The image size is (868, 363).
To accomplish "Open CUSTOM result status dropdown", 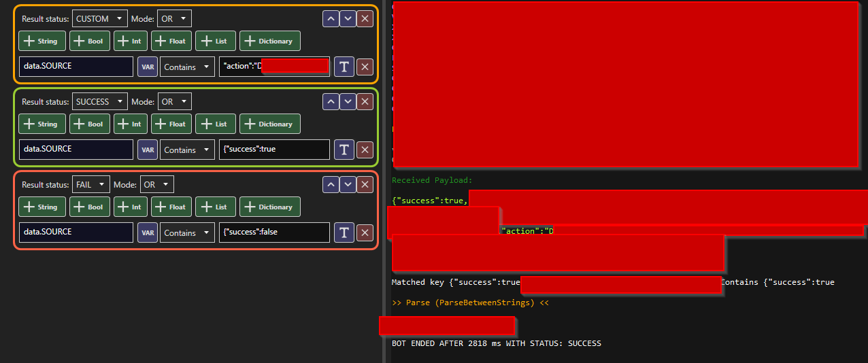I will (x=99, y=18).
